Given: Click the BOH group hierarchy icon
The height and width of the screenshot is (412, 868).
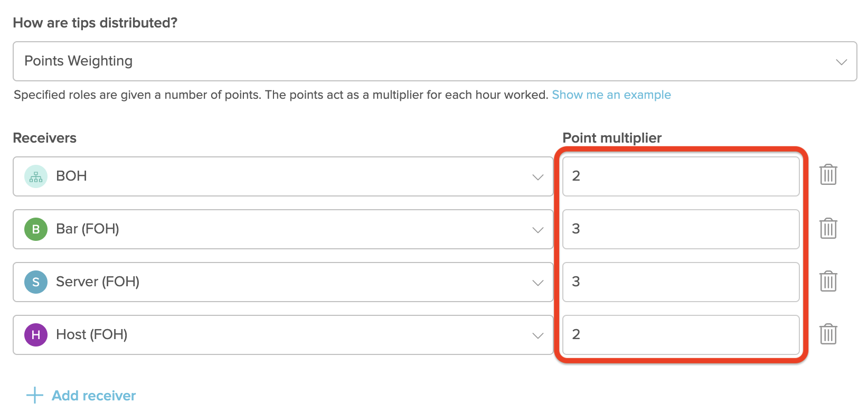Looking at the screenshot, I should (35, 176).
